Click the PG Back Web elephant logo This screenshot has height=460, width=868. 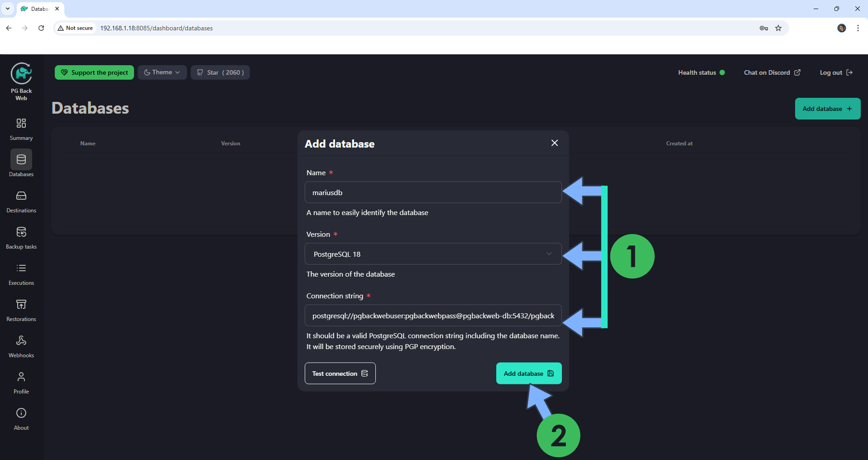pos(21,73)
